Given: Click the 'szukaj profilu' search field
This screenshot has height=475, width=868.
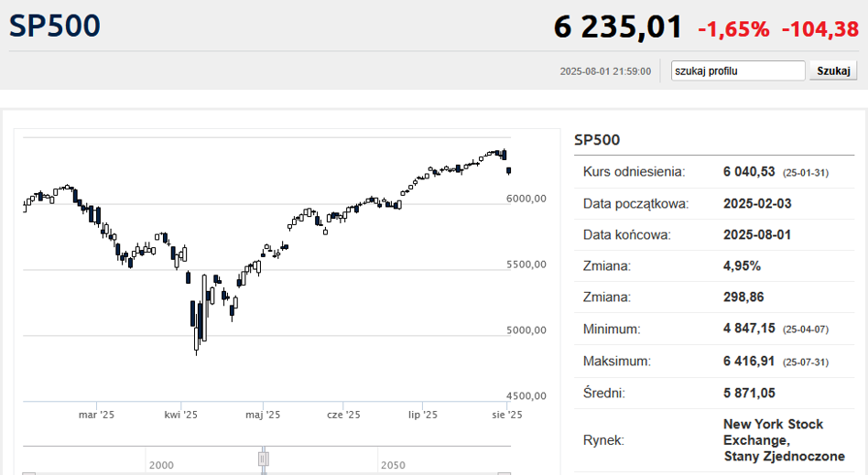Looking at the screenshot, I should click(738, 70).
